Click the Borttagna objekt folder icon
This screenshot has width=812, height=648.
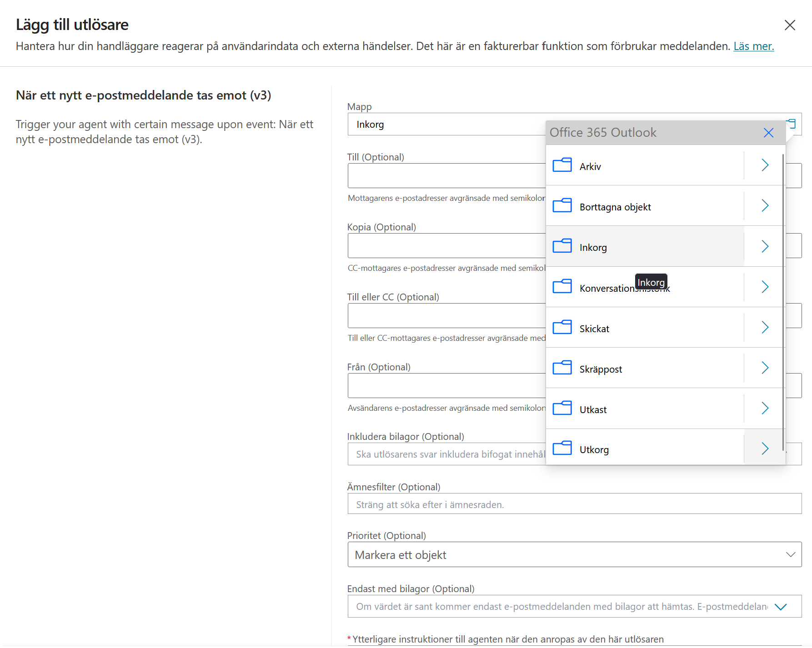click(x=562, y=205)
